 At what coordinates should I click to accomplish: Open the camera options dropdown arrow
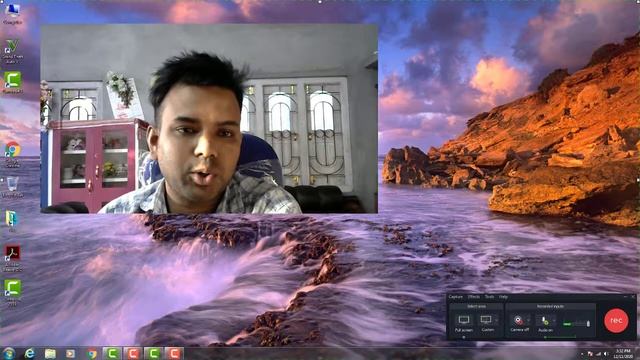coord(529,320)
